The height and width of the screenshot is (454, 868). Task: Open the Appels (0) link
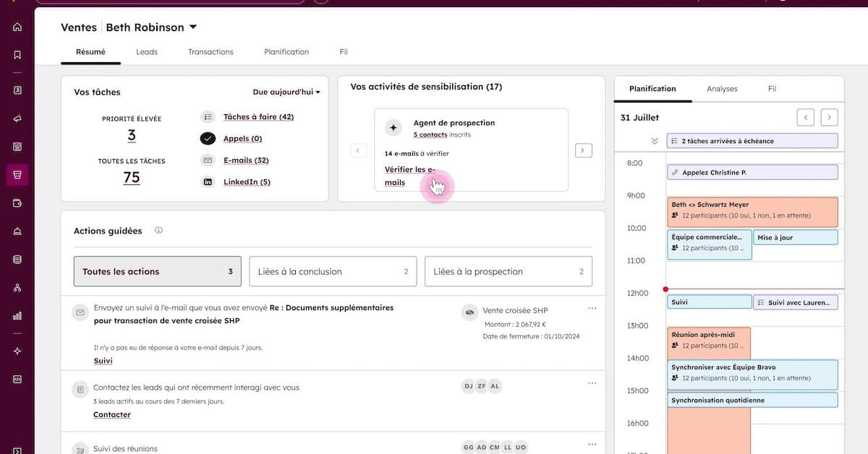click(242, 138)
